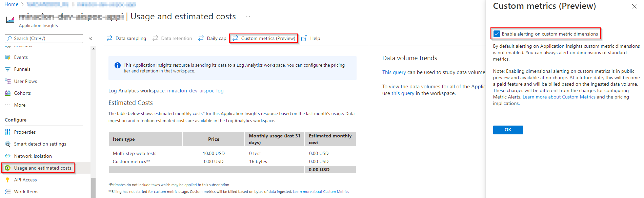644x198 pixels.
Task: Click the 'Data volume trends' heading
Action: [409, 58]
